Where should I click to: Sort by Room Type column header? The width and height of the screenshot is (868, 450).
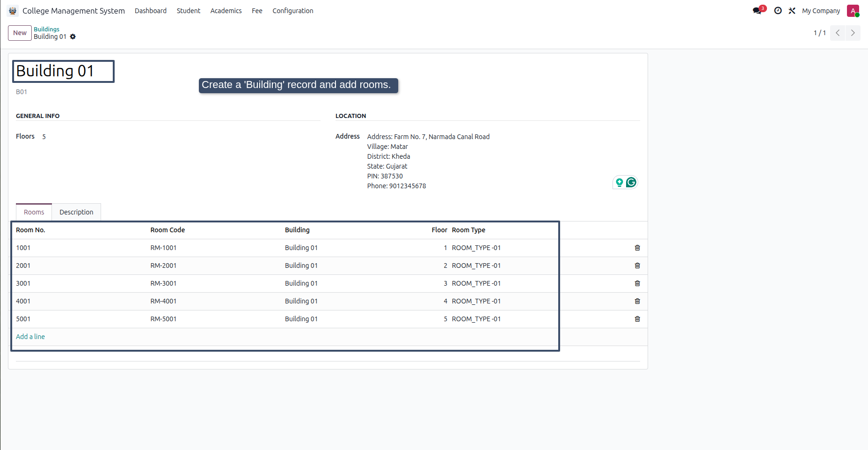click(468, 230)
